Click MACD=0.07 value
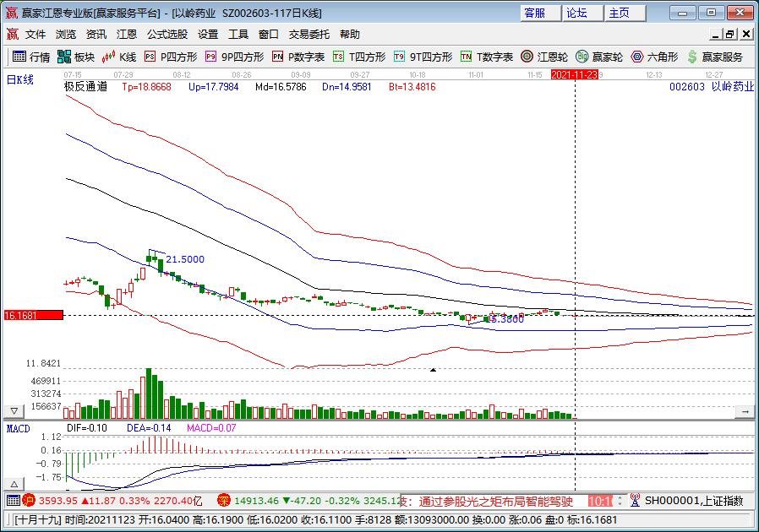759x532 pixels. (211, 428)
